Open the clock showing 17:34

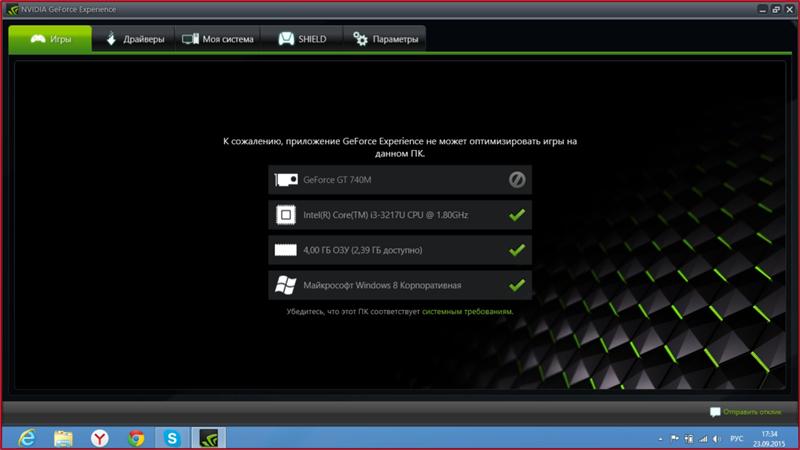(769, 439)
